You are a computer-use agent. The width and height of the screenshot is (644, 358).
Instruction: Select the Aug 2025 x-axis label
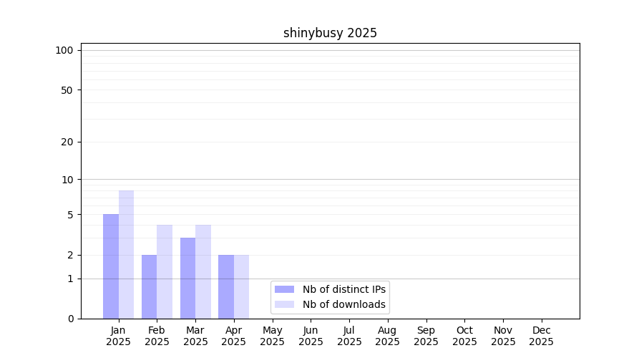coord(387,336)
